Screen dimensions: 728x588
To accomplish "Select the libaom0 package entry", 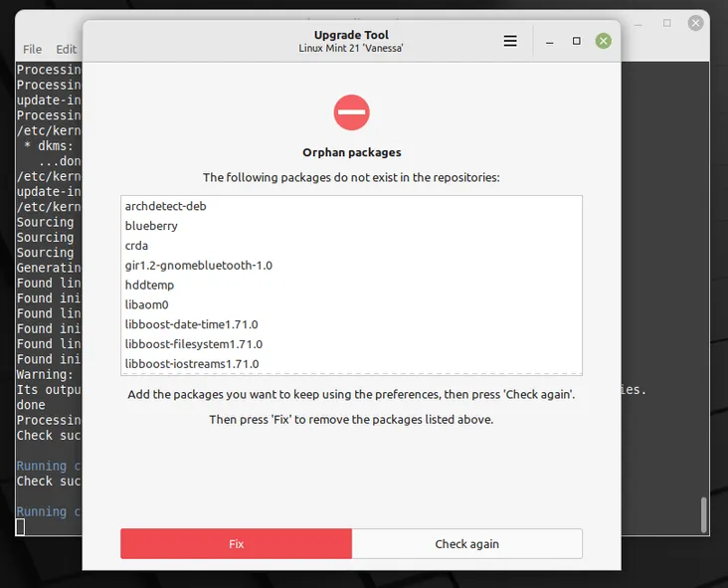I will [x=146, y=304].
